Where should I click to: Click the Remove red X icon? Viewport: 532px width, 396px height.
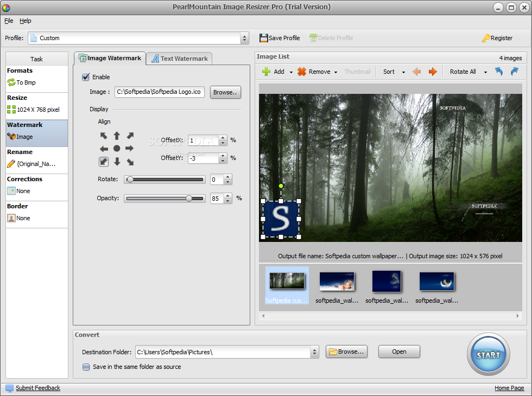(x=302, y=72)
